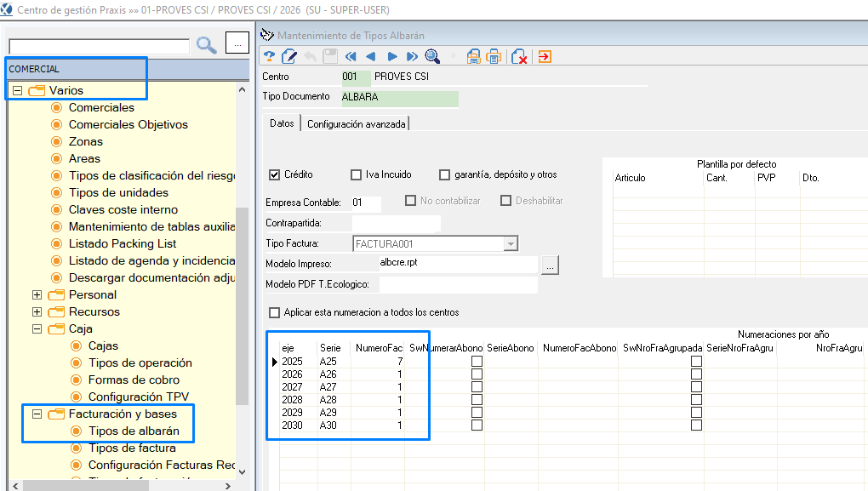This screenshot has width=868, height=491.
Task: Open the Tipo Factura dropdown
Action: [x=511, y=243]
